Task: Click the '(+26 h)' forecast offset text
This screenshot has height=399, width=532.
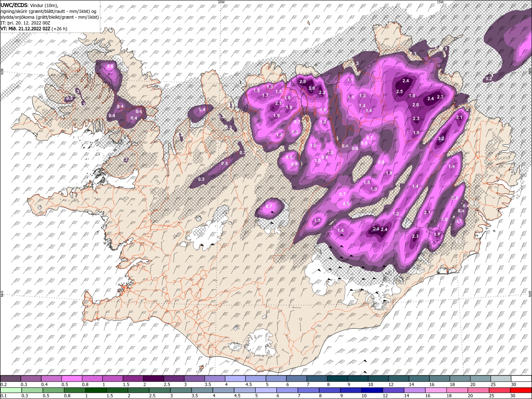Action: [60, 29]
